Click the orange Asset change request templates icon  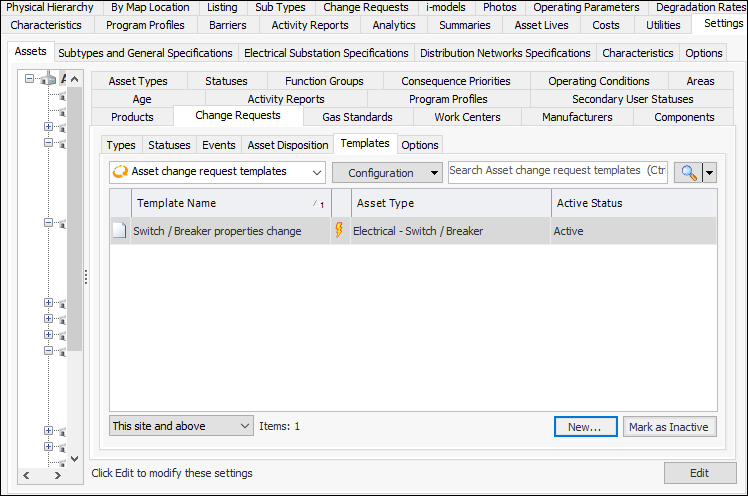pos(120,172)
